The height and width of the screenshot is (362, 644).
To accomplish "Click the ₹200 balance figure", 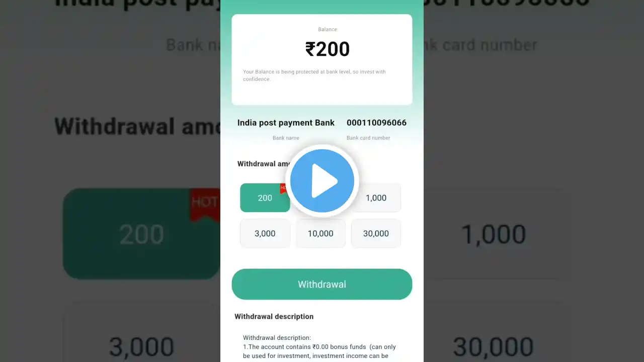I will click(328, 49).
